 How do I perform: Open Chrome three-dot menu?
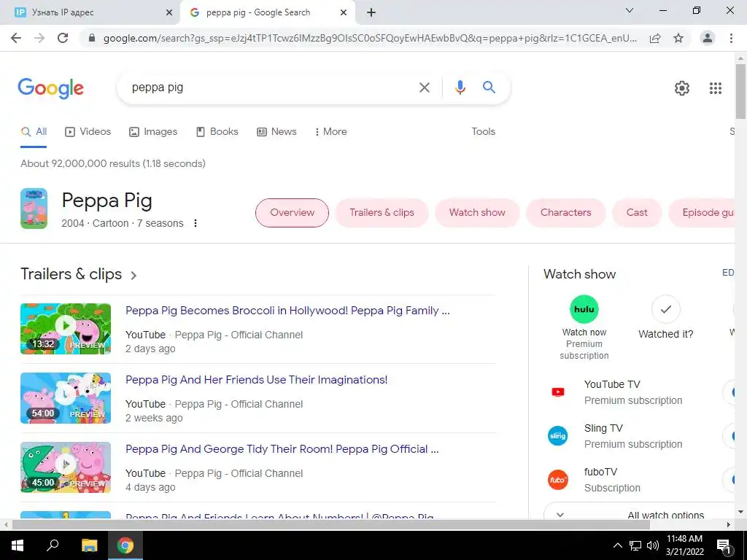click(731, 38)
